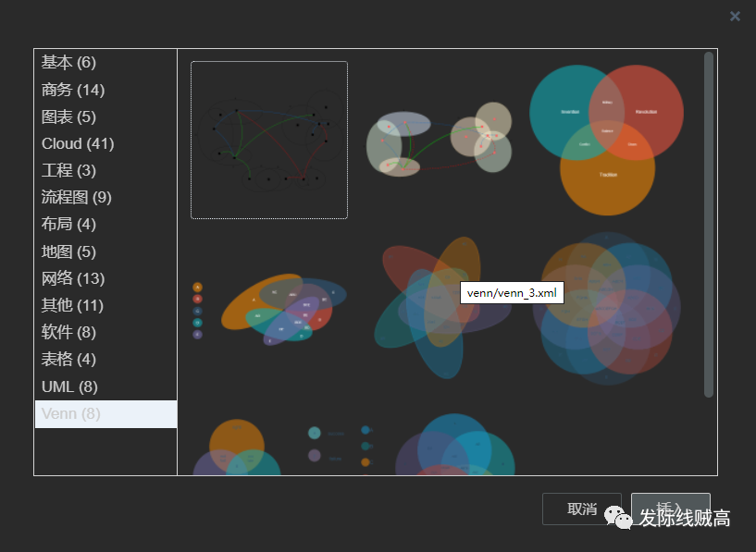The width and height of the screenshot is (756, 552).
Task: Choose the three-circle teal red orange Venn template
Action: (x=606, y=141)
